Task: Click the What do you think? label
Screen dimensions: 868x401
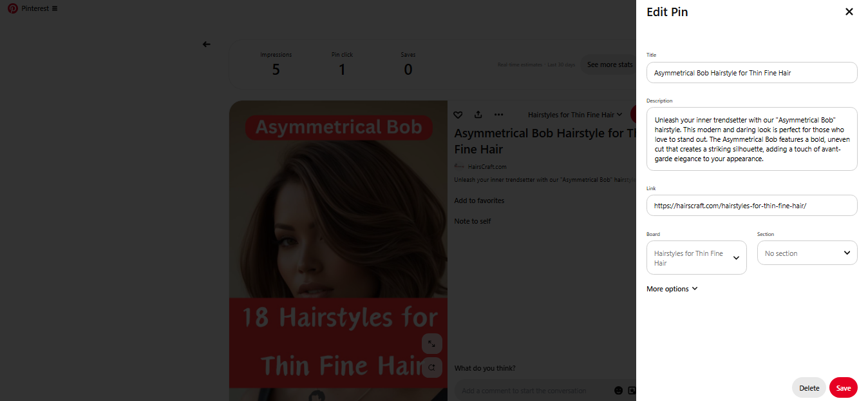Action: [485, 368]
